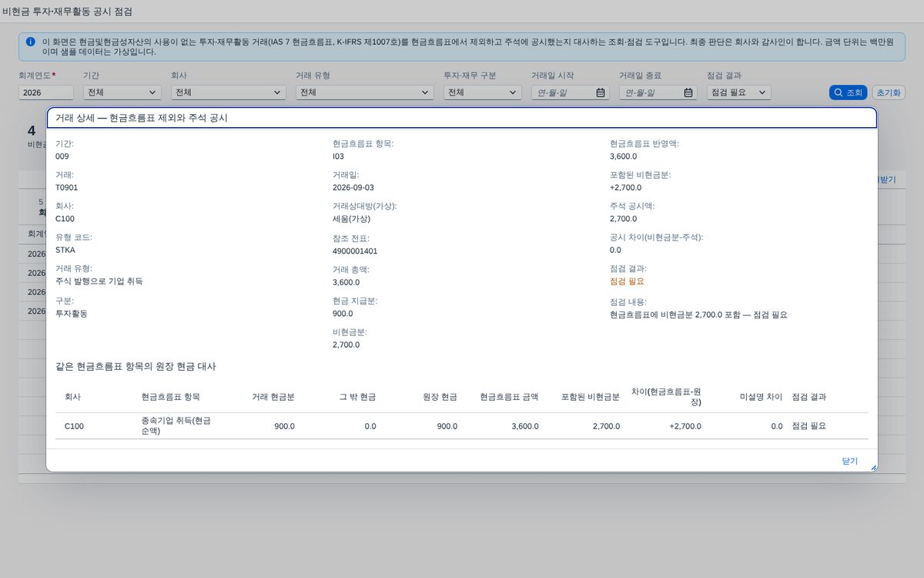Screen dimensions: 924x578
Task: Expand the 기간 filter dropdown
Action: pos(152,92)
